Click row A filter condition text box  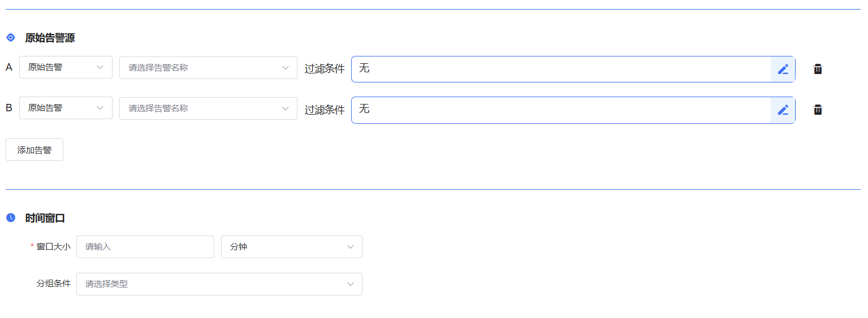click(x=561, y=69)
